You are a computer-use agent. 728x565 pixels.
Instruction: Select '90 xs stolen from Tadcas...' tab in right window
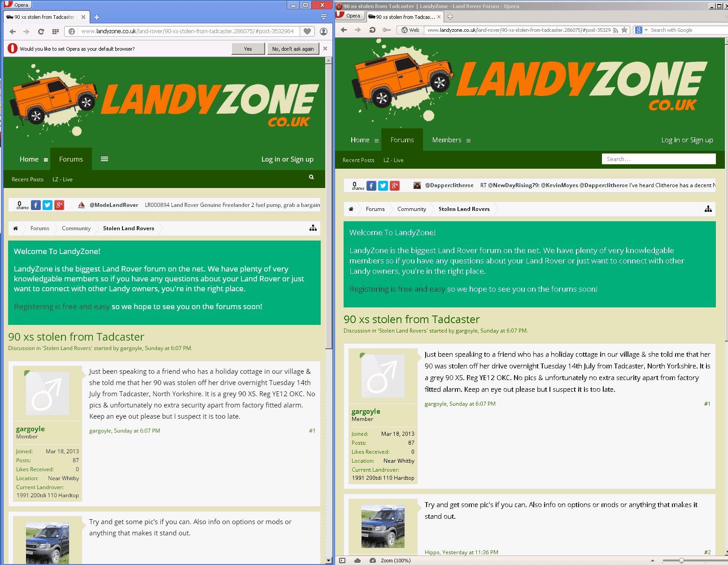(x=405, y=17)
